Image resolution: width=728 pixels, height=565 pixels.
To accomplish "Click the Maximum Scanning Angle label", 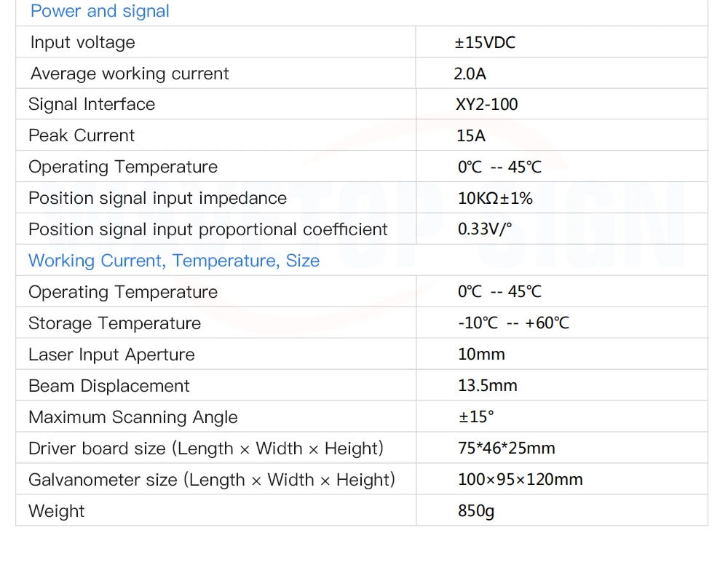I will 132,417.
